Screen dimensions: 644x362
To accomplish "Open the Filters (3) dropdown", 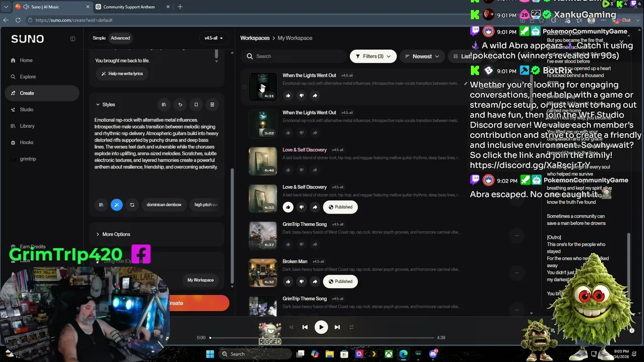I will (373, 56).
